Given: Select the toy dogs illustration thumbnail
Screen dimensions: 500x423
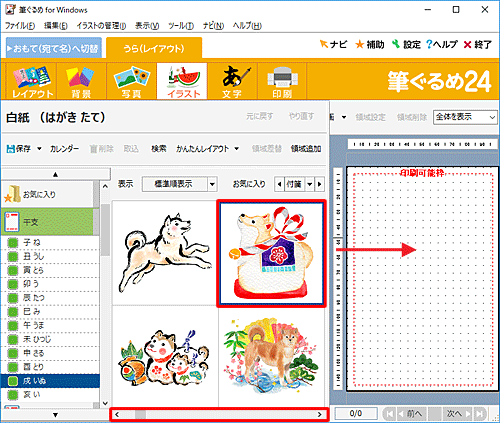Looking at the screenshot, I should (165, 357).
